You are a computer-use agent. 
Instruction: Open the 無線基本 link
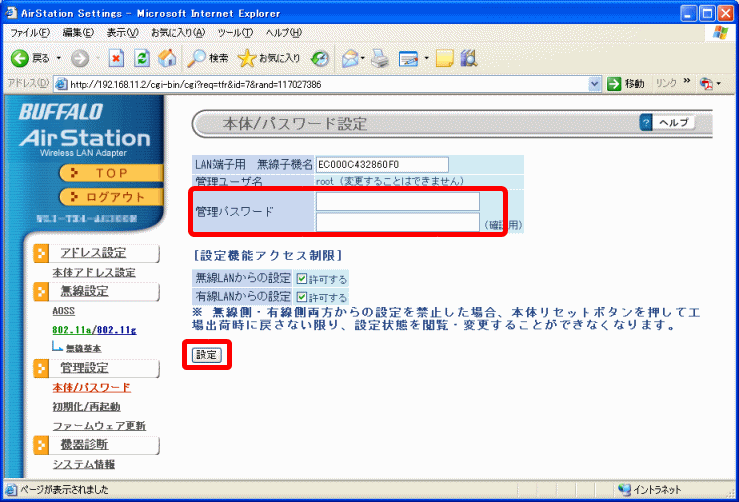(83, 349)
